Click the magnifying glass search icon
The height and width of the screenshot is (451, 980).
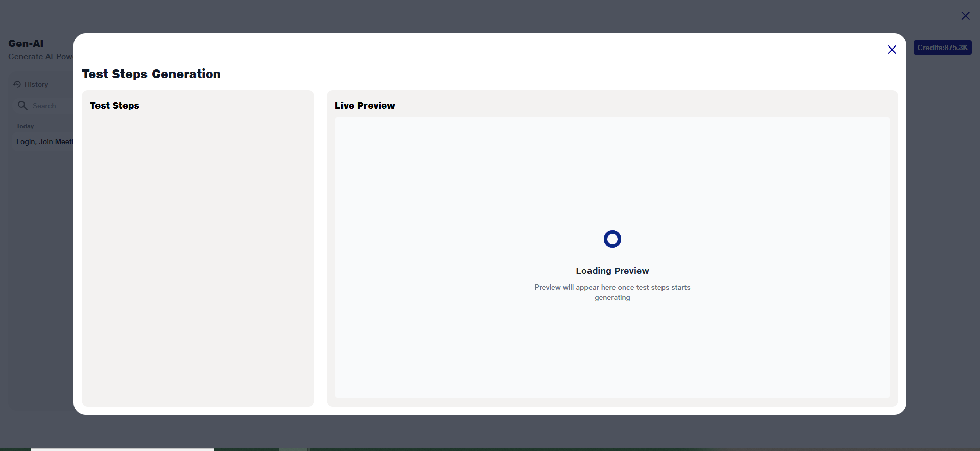point(22,105)
